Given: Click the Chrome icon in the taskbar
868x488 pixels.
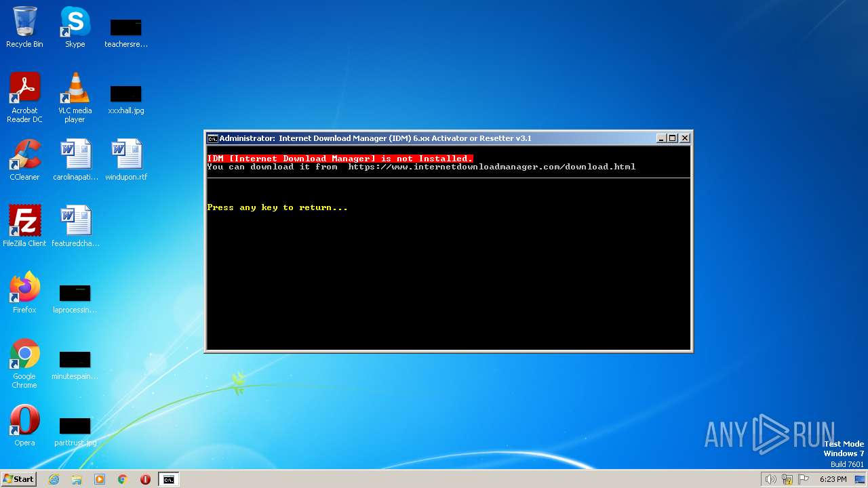Looking at the screenshot, I should pos(123,479).
